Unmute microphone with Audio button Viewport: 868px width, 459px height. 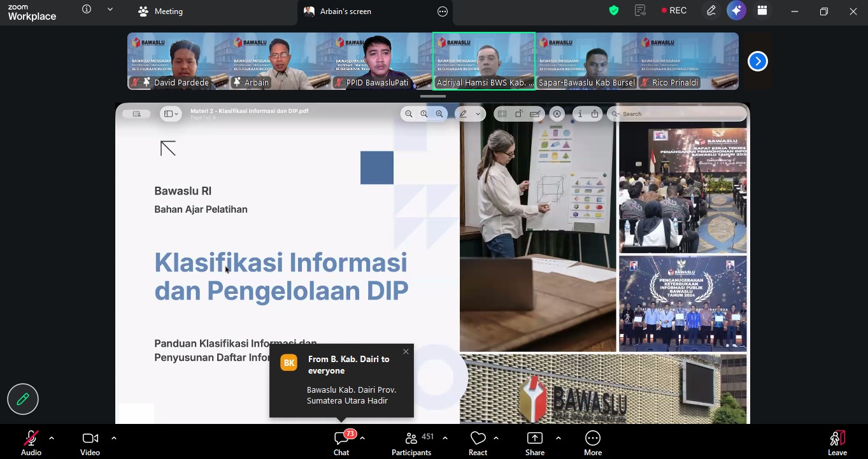click(x=31, y=443)
